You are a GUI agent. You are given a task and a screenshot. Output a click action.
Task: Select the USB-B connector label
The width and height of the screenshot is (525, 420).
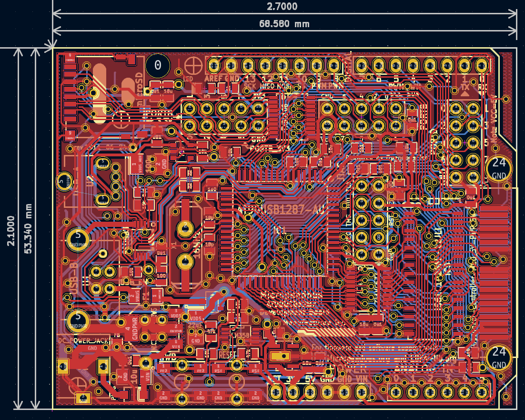(73, 277)
